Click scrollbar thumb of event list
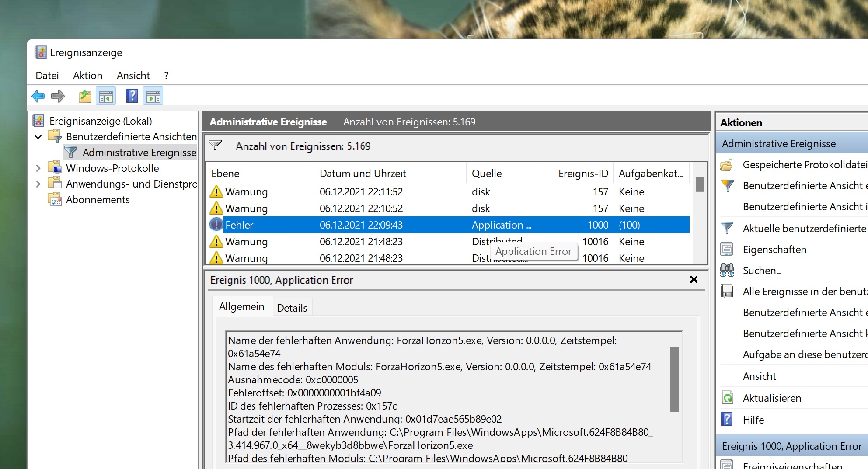868x469 pixels. [700, 184]
